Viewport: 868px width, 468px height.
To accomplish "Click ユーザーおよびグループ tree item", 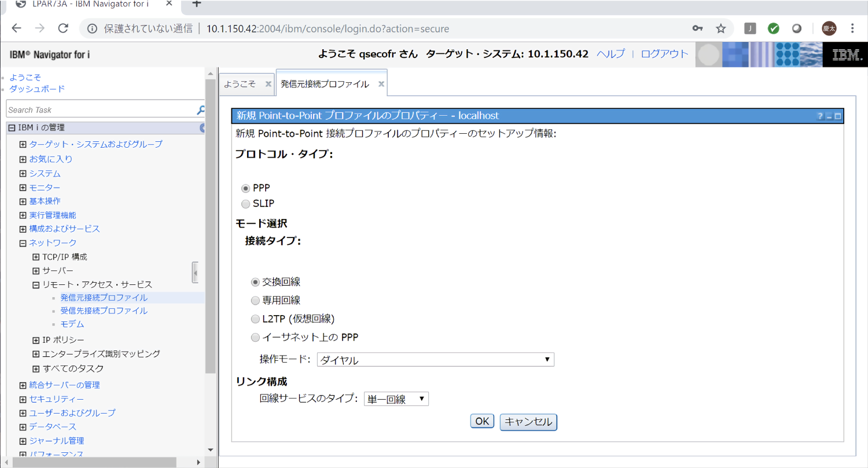I will [x=72, y=413].
